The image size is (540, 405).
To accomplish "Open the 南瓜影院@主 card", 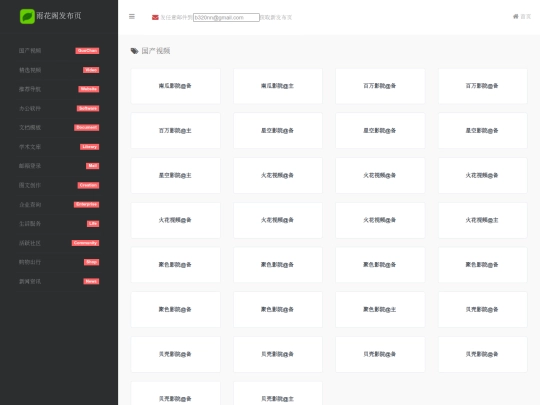I will (x=278, y=86).
